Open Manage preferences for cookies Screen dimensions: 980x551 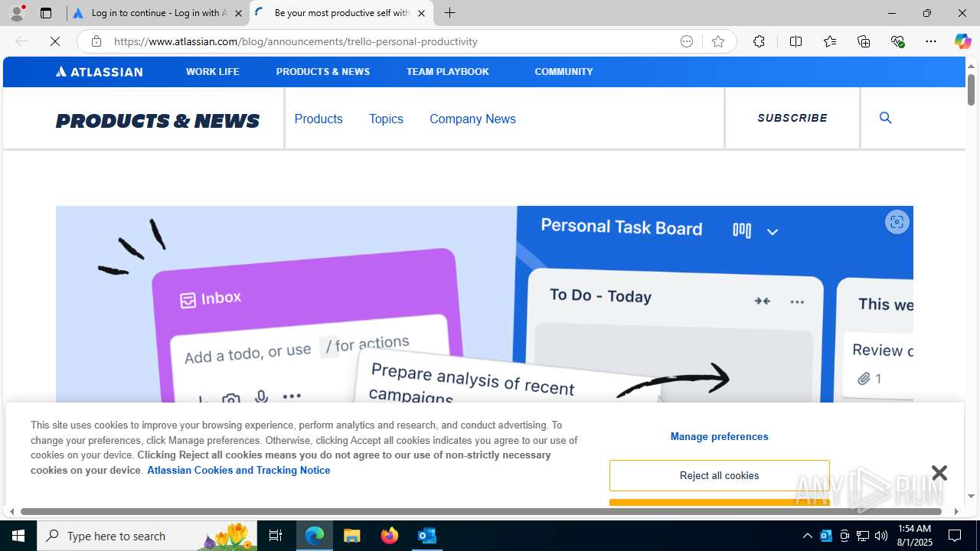click(x=719, y=436)
